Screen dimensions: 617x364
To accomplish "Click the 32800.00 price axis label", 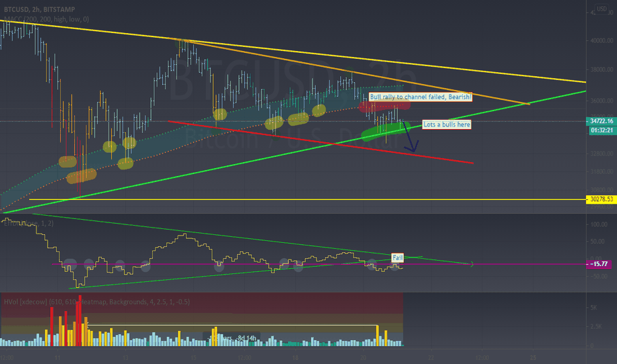I will pos(601,154).
